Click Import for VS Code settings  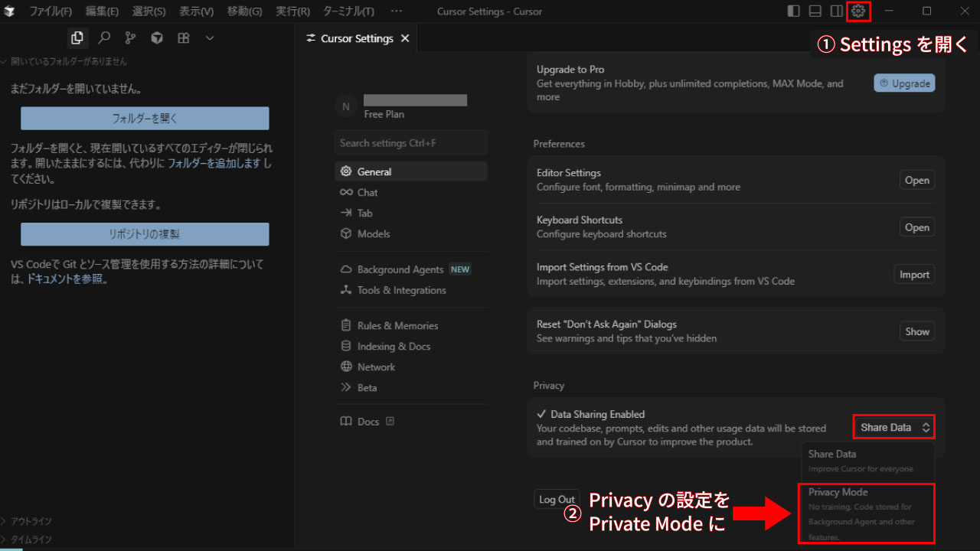[914, 275]
